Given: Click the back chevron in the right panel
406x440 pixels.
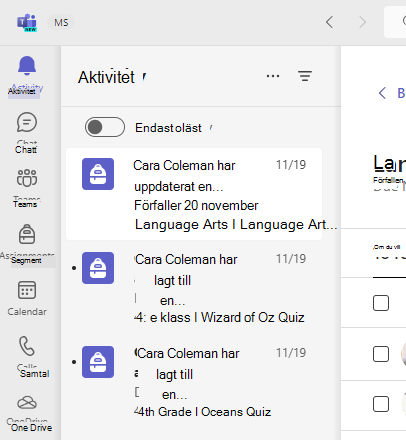Looking at the screenshot, I should (382, 93).
